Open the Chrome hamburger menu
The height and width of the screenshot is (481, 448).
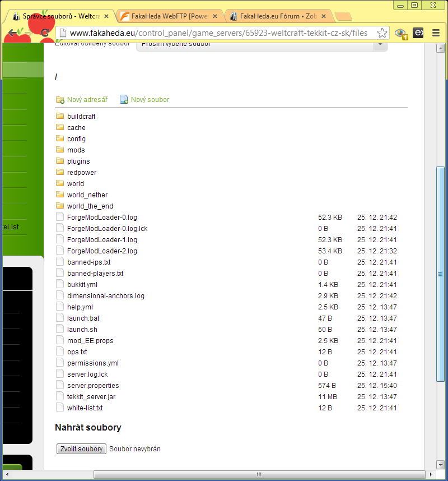coord(436,33)
